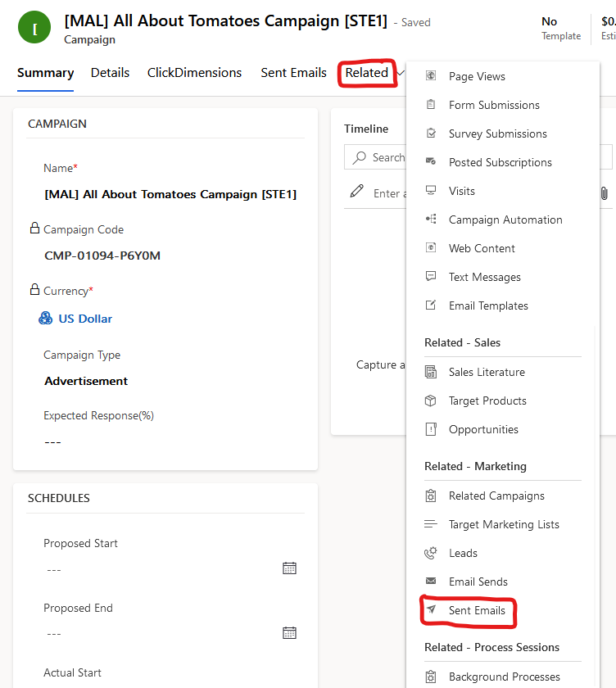Screen dimensions: 616x688
Task: Click the US Dollar currency icon
Action: click(x=45, y=318)
